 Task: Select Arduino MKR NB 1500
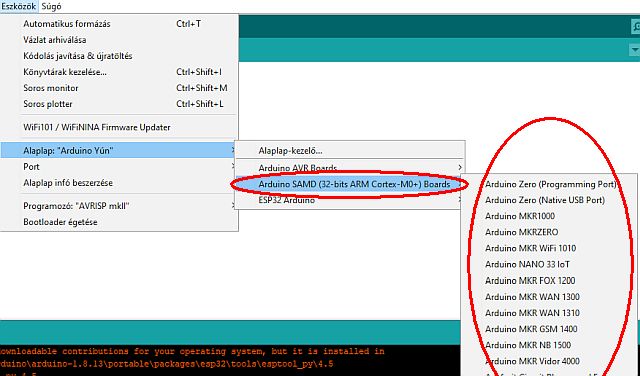(x=549, y=345)
